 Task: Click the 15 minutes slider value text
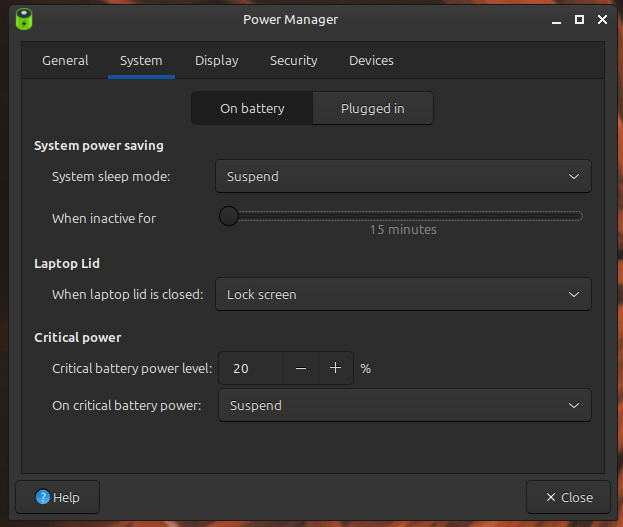pos(403,229)
